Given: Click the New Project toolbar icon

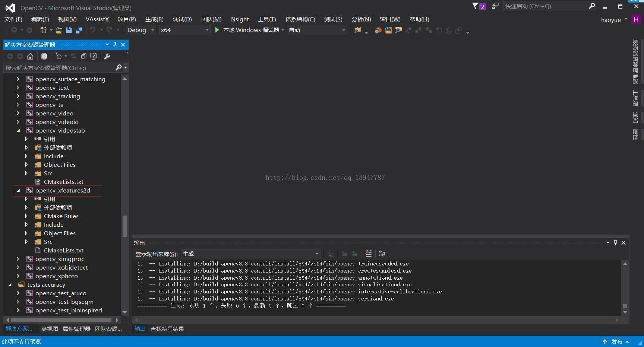Looking at the screenshot, I should 43,30.
